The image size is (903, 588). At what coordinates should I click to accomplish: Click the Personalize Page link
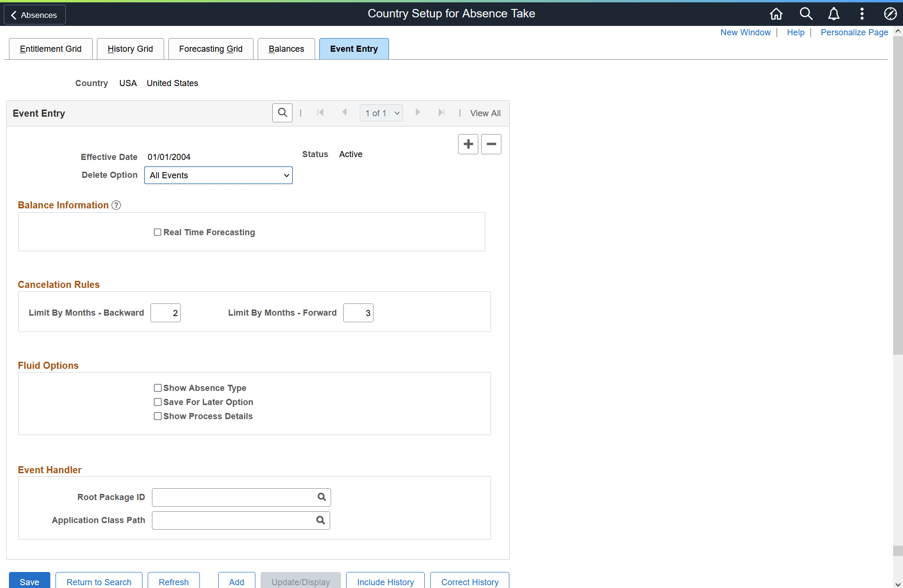click(x=854, y=32)
